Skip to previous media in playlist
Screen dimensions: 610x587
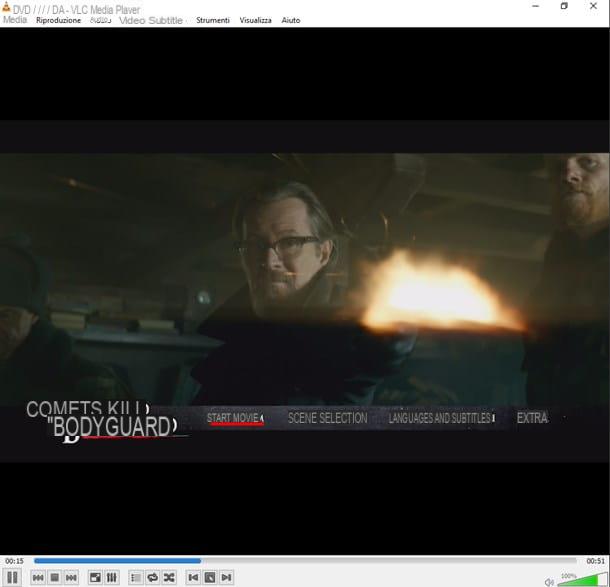tap(38, 578)
